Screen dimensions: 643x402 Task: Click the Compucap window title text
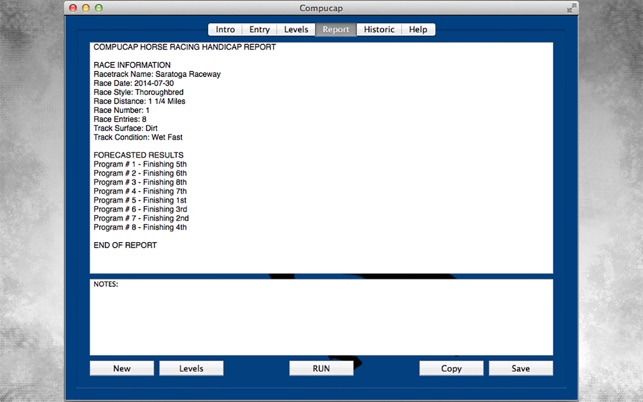[x=321, y=8]
